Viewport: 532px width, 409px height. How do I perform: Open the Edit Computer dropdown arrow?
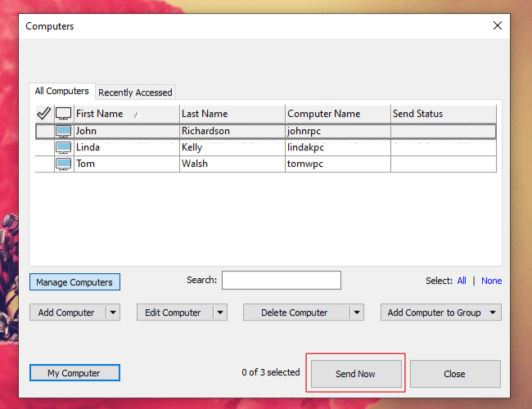pos(219,312)
